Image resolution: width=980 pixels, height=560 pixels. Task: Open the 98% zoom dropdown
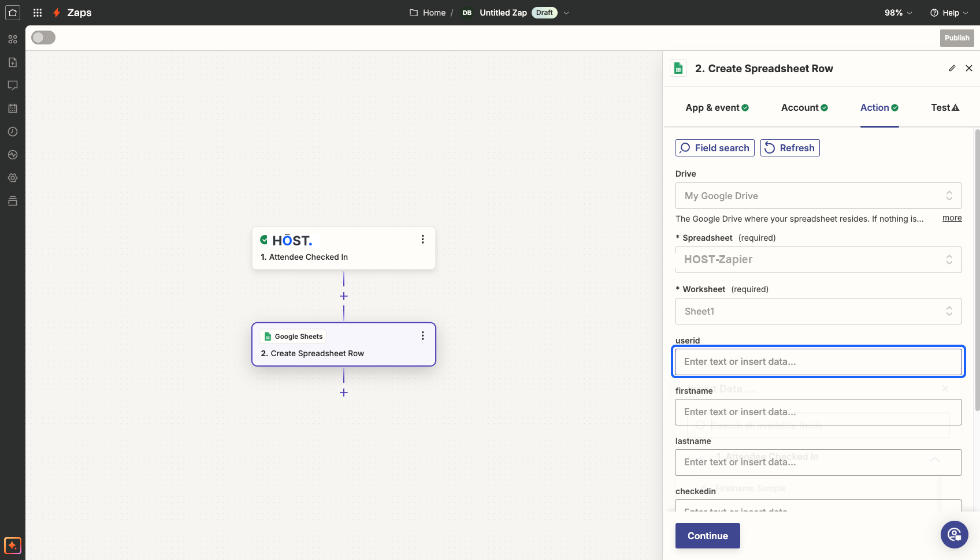(899, 13)
